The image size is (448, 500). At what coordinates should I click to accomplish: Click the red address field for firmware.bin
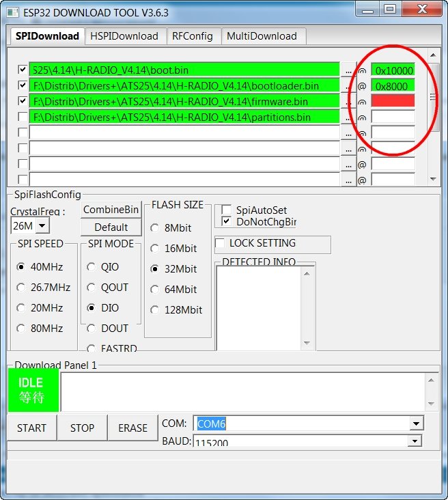click(x=393, y=101)
